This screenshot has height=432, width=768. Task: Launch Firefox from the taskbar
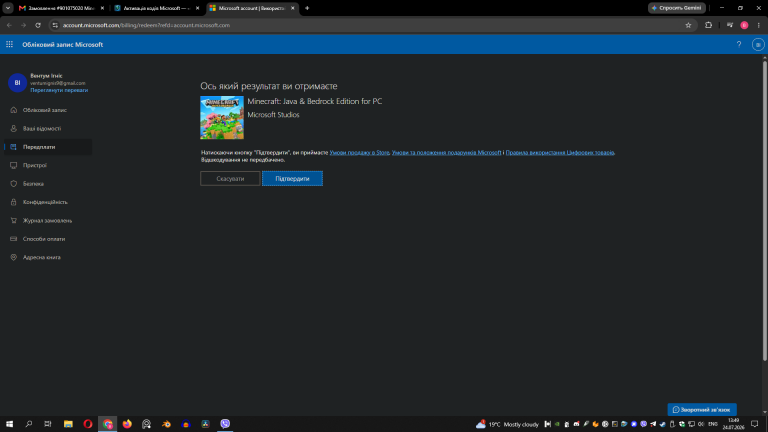coord(127,424)
